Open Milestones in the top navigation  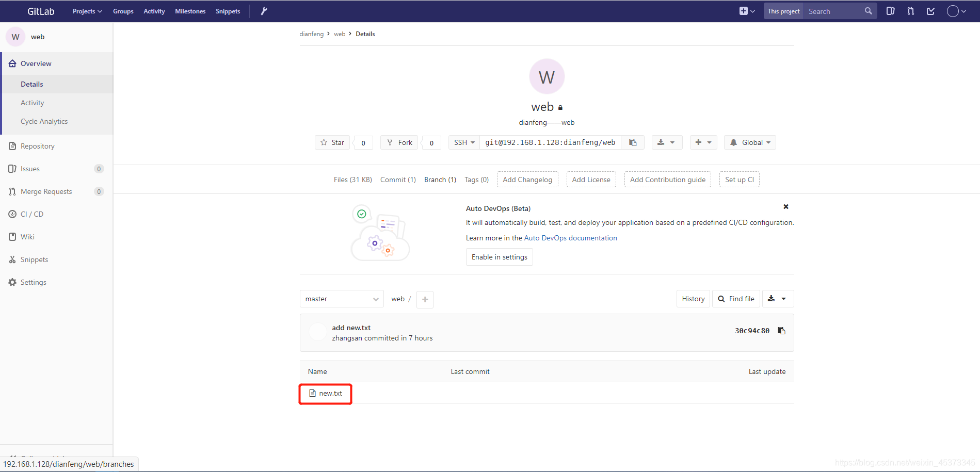coord(190,11)
